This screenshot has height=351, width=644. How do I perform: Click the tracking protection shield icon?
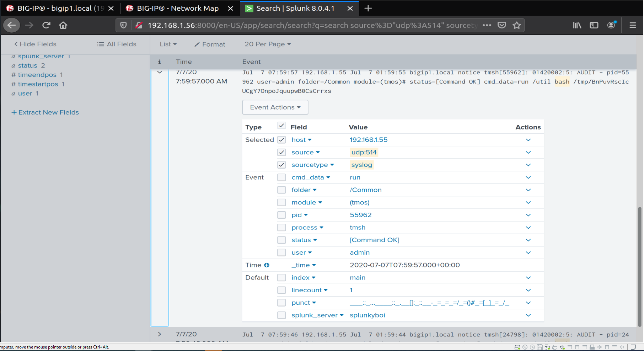click(123, 25)
